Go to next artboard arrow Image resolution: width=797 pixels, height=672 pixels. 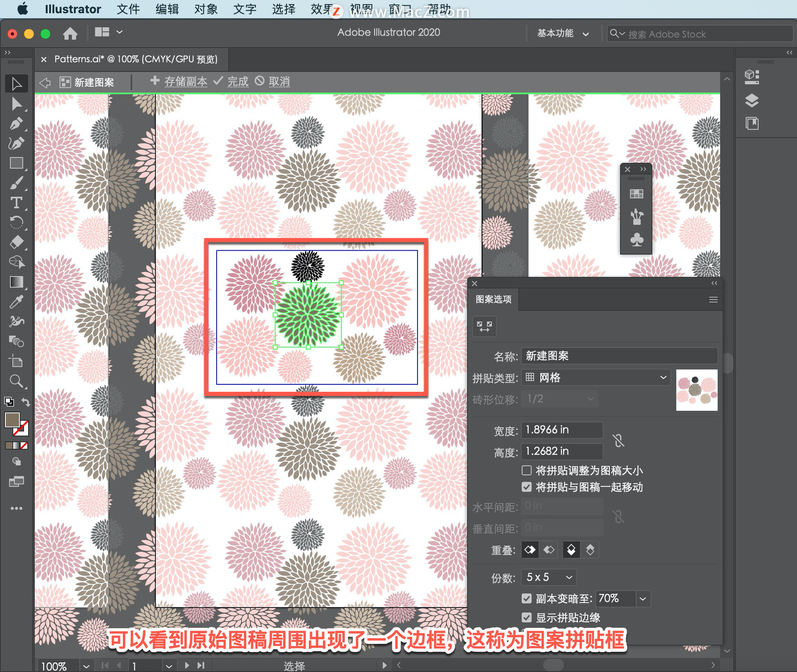[x=187, y=665]
